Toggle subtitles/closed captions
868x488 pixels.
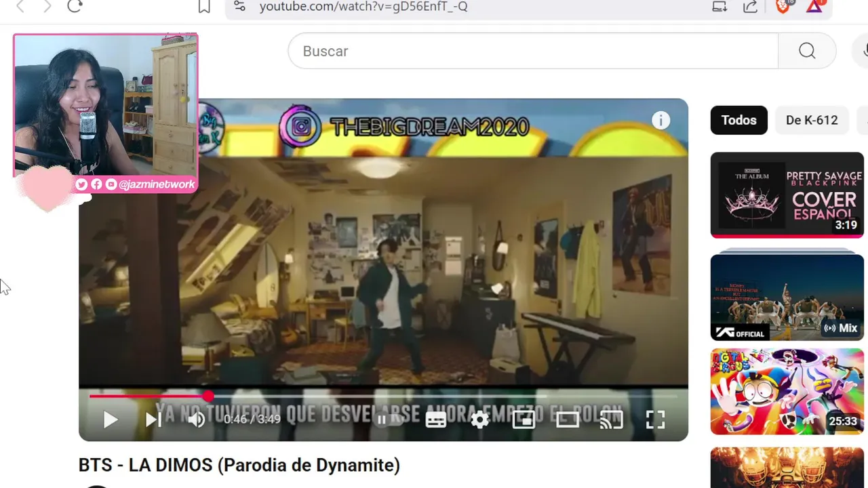tap(436, 420)
